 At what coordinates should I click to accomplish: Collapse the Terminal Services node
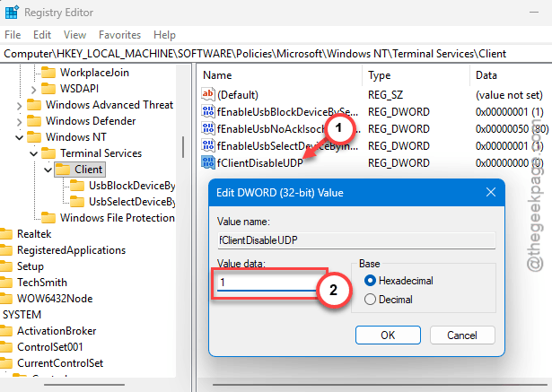point(34,153)
